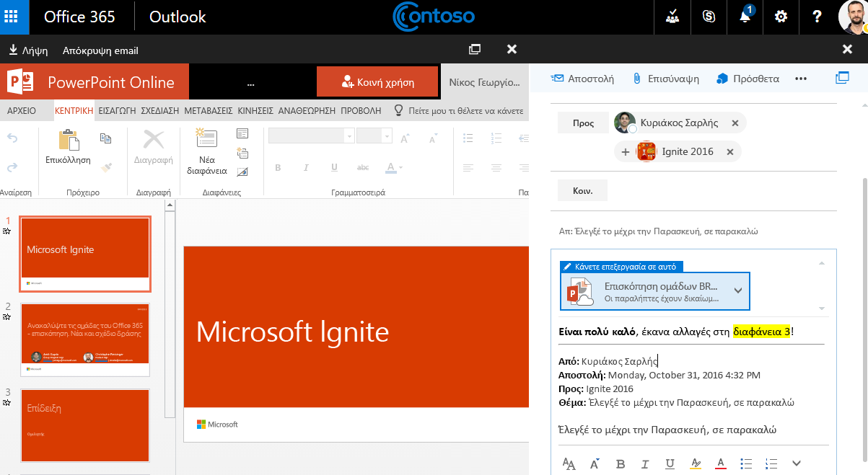The width and height of the screenshot is (868, 475).
Task: Pop out the compose message window
Action: point(842,78)
